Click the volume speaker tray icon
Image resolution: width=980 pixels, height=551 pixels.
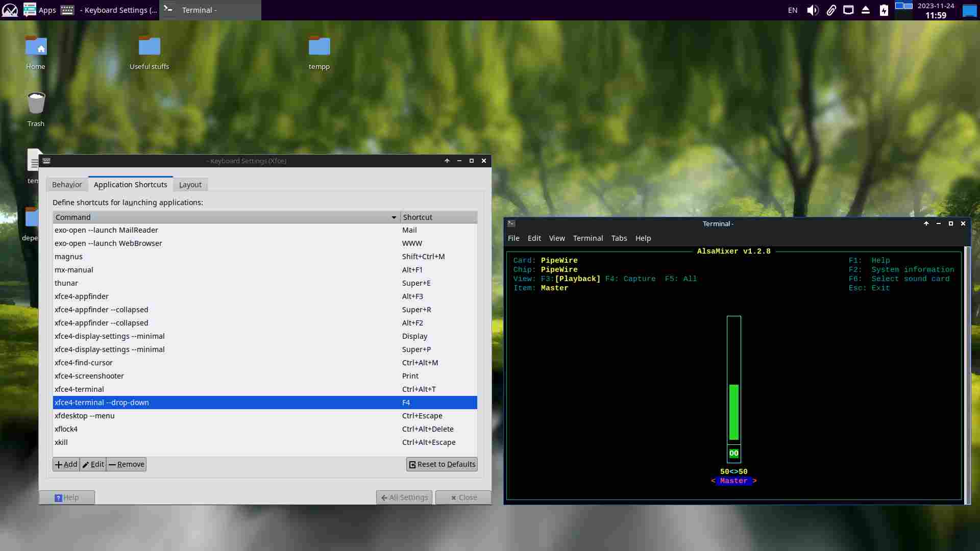[813, 10]
